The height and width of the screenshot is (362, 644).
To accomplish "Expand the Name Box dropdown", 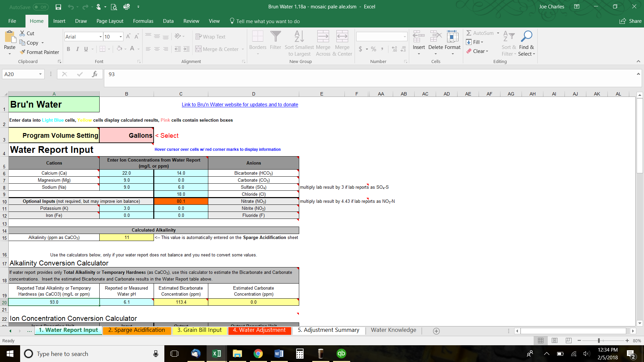I will click(40, 74).
